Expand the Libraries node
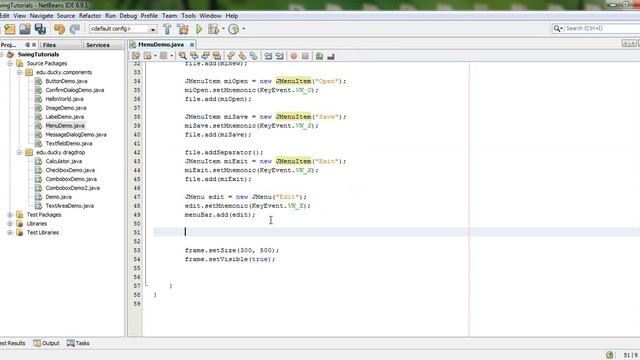This screenshot has width=640, height=360. click(10, 224)
